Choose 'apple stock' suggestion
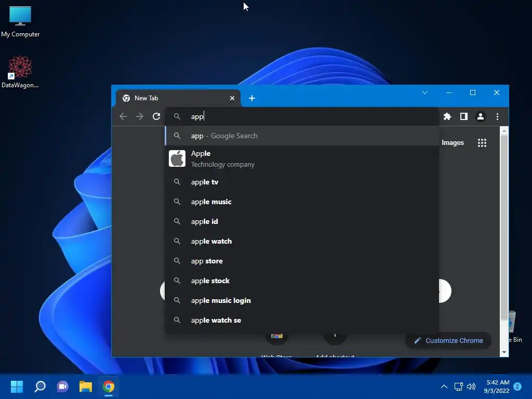 [x=302, y=281]
